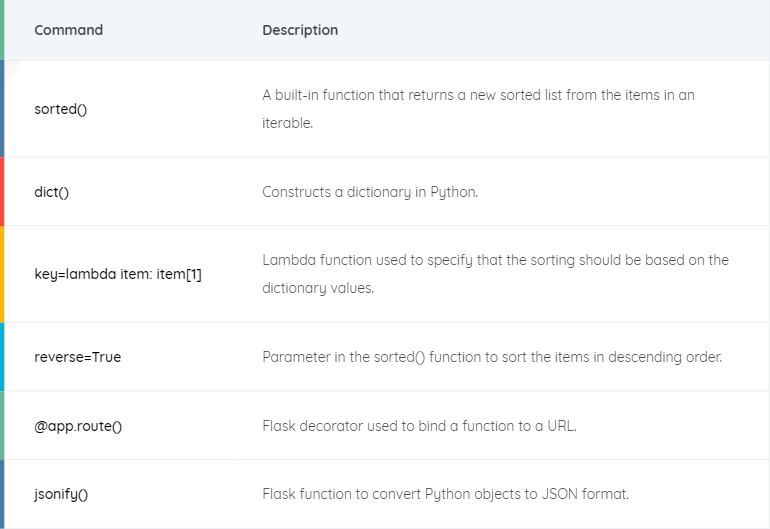770x529 pixels.
Task: Click the key=lambda item: item[1] command
Action: [118, 274]
